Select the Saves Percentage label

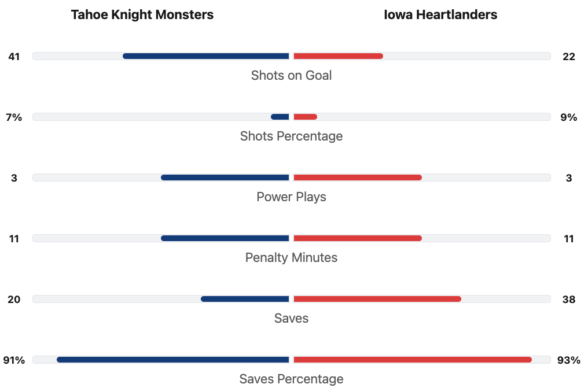pos(291,379)
